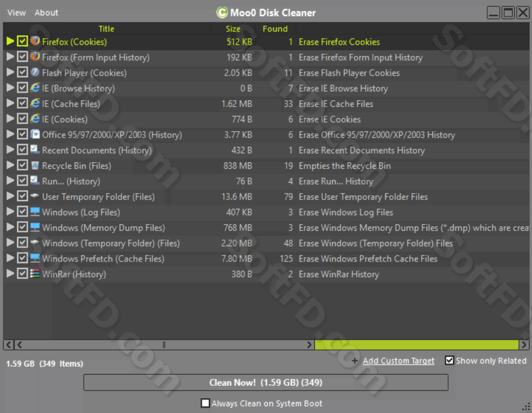The width and height of the screenshot is (532, 413).
Task: Click the Erase Flash Player Cookies description
Action: (x=349, y=73)
